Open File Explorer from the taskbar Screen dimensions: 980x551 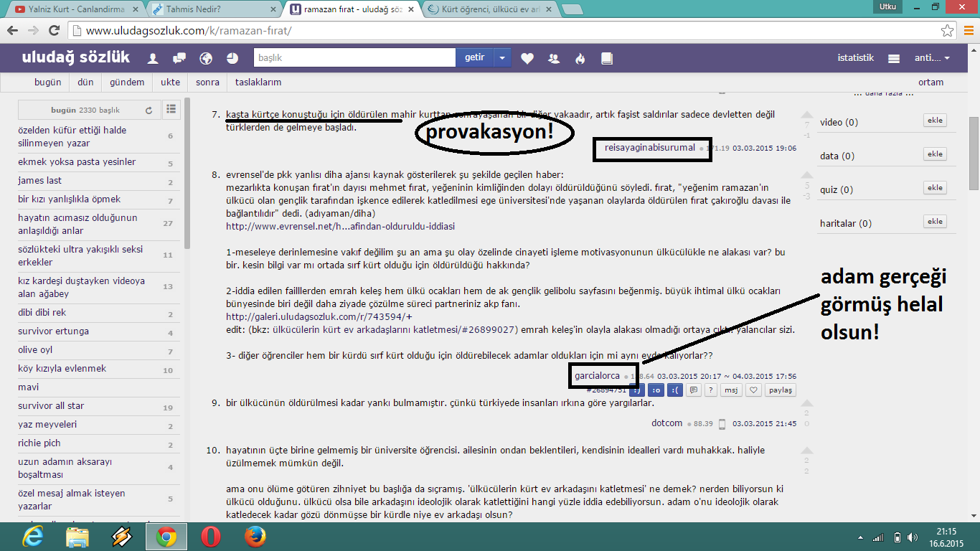pyautogui.click(x=77, y=536)
